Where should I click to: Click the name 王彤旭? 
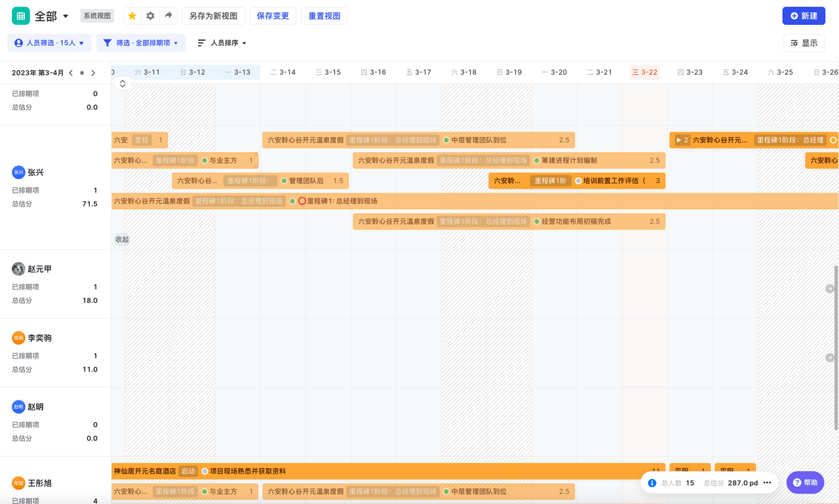tap(39, 483)
